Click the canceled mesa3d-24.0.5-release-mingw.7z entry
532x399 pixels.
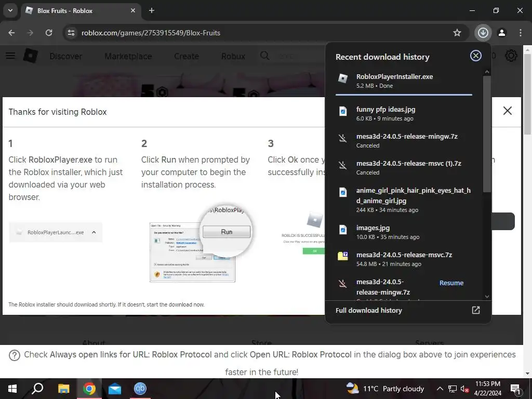coord(404,140)
